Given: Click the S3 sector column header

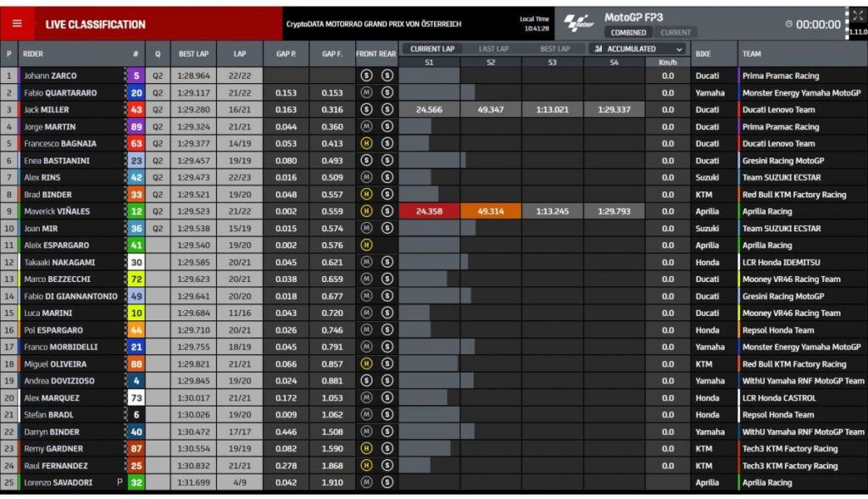Looking at the screenshot, I should pos(552,63).
